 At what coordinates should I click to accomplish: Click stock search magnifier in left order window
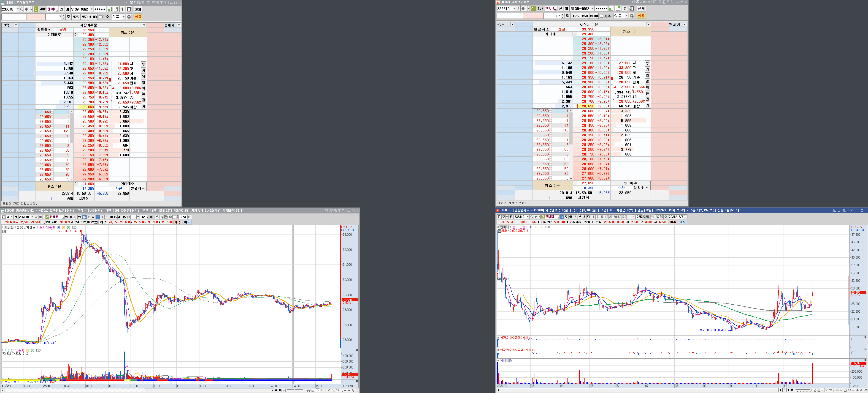pos(22,9)
